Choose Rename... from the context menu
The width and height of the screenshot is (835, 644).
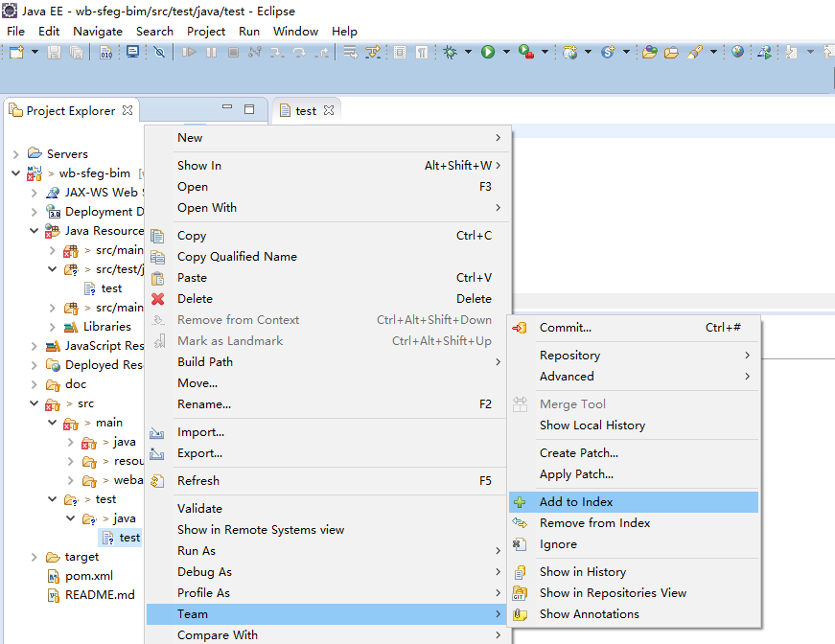pos(327,404)
